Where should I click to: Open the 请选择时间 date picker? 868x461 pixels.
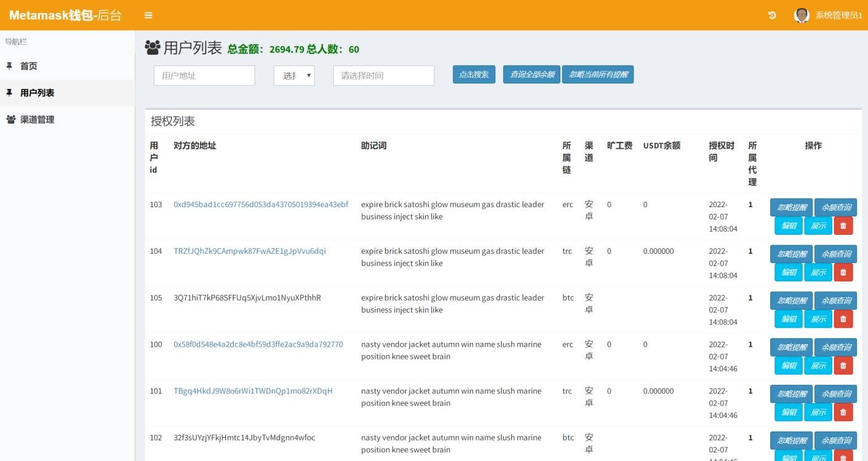click(383, 75)
